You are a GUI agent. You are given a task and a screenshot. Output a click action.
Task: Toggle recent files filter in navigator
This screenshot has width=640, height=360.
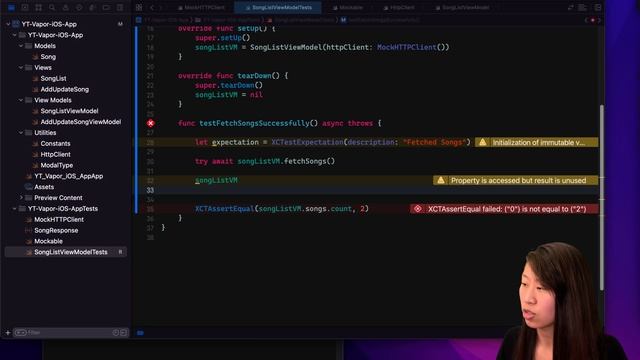click(x=116, y=333)
